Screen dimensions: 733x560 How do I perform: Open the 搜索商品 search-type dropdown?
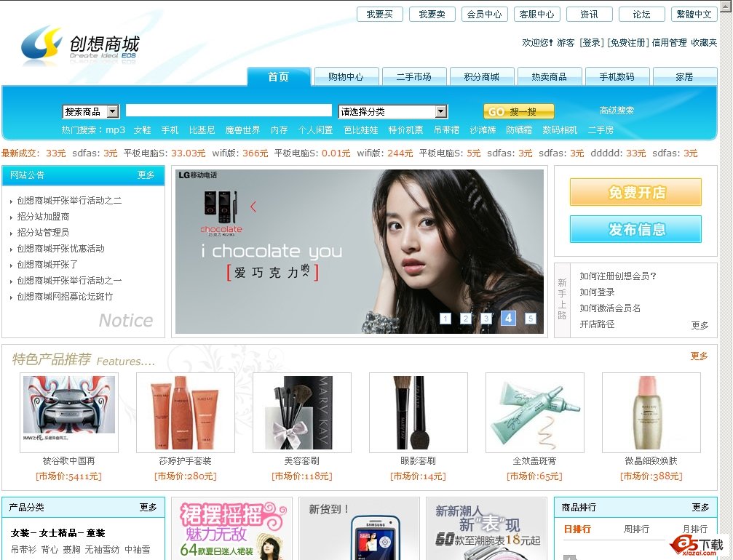point(90,110)
